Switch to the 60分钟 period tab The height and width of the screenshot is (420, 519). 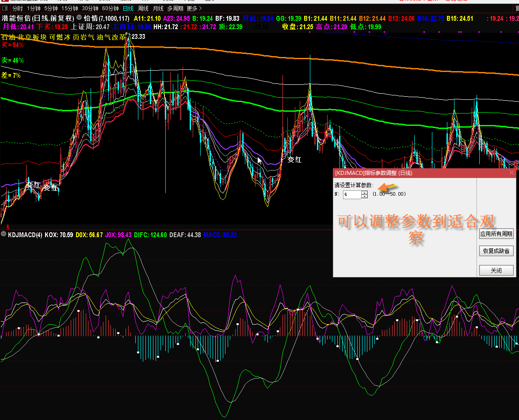[x=110, y=8]
